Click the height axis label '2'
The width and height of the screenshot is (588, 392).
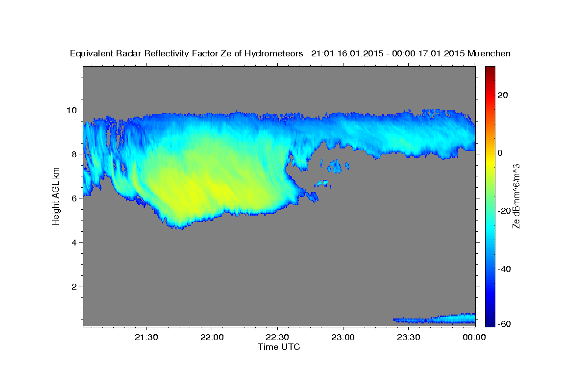(x=75, y=286)
